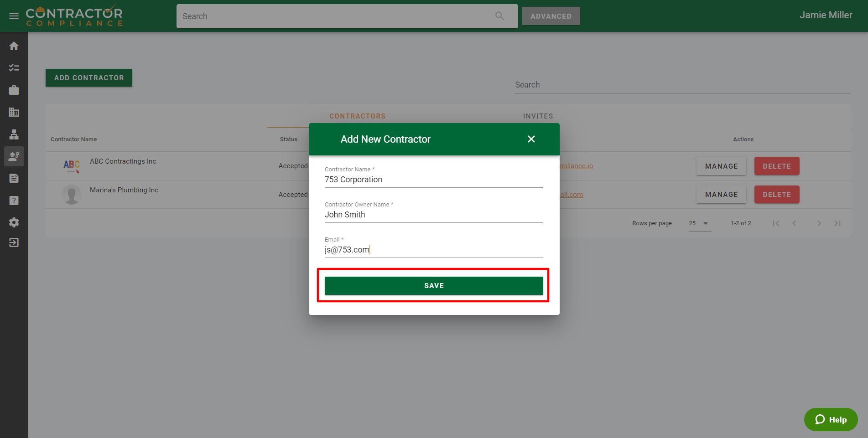Open the Help chat widget
Image resolution: width=868 pixels, height=438 pixels.
(x=831, y=419)
